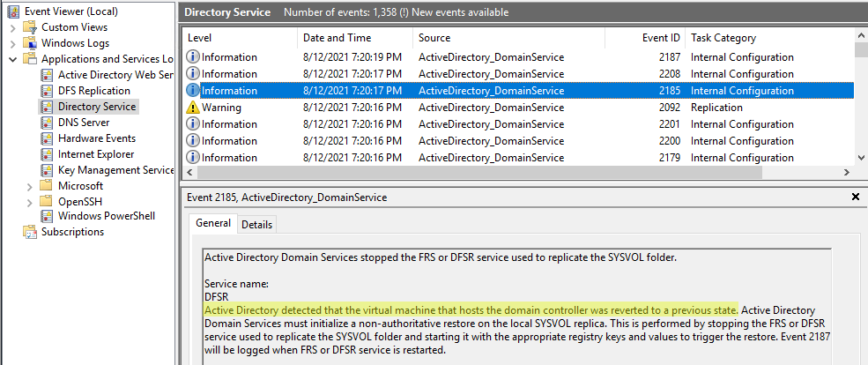Select the Hardware Events log icon
The image size is (868, 365).
tap(48, 138)
